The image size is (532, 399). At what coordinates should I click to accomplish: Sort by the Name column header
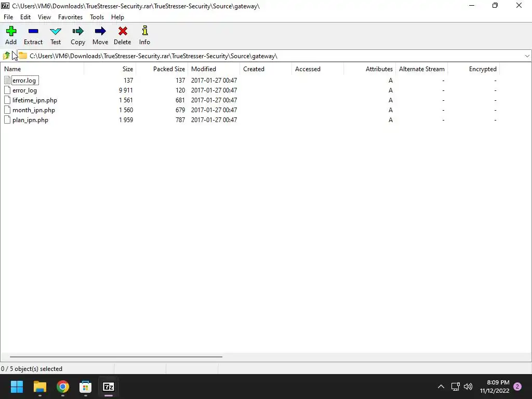[x=42, y=69]
